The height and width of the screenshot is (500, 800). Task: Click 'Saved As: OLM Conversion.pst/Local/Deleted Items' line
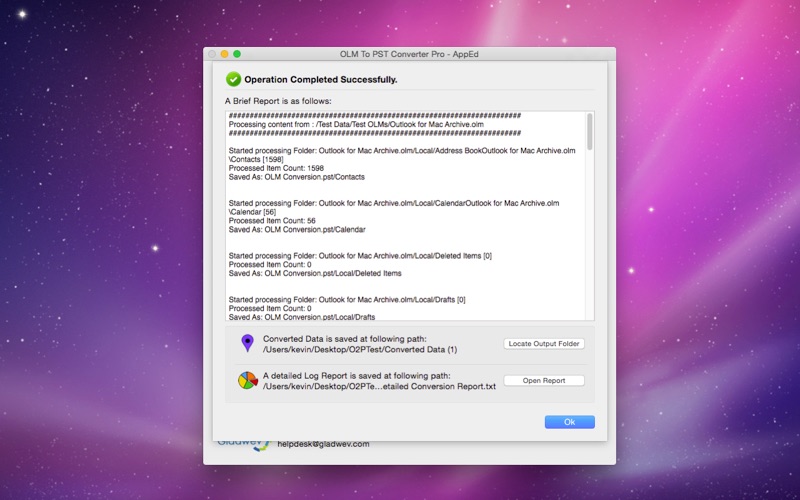pos(315,273)
